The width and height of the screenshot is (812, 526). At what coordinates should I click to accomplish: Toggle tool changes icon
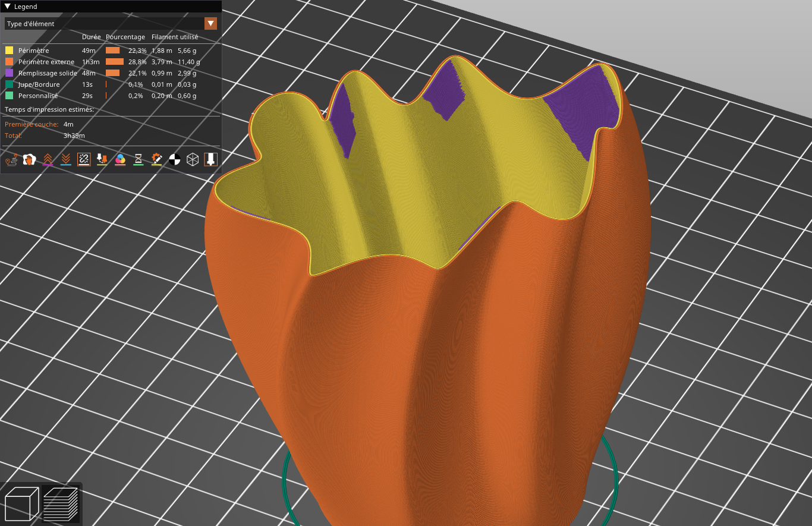coord(102,159)
